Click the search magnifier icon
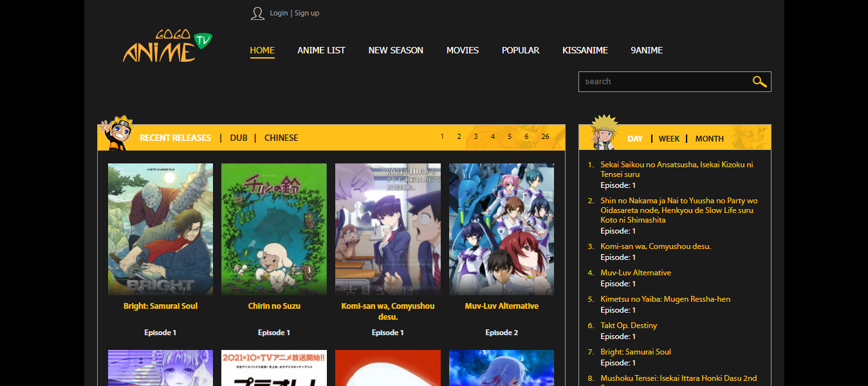Screen dimensions: 868x386 pyautogui.click(x=760, y=82)
